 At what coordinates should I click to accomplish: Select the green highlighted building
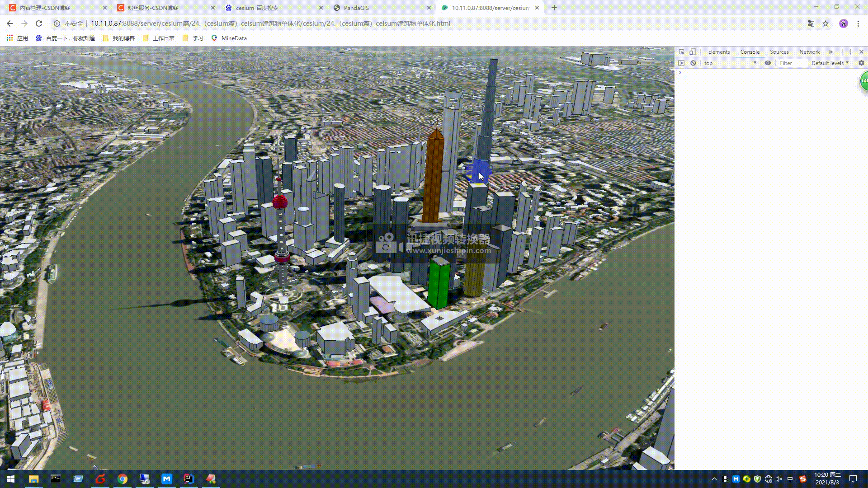tap(439, 284)
